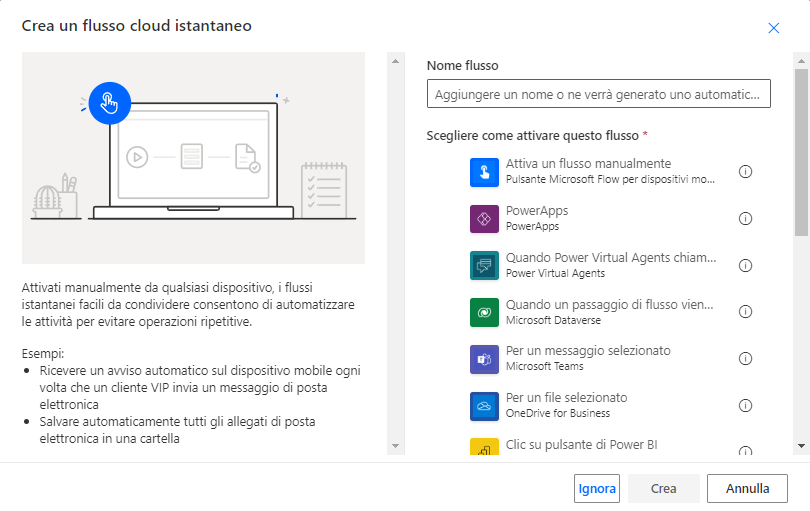Click Pulsante Microsoft Flow per dispositivi subtitle
Viewport: 810px width, 511px height.
pos(610,179)
